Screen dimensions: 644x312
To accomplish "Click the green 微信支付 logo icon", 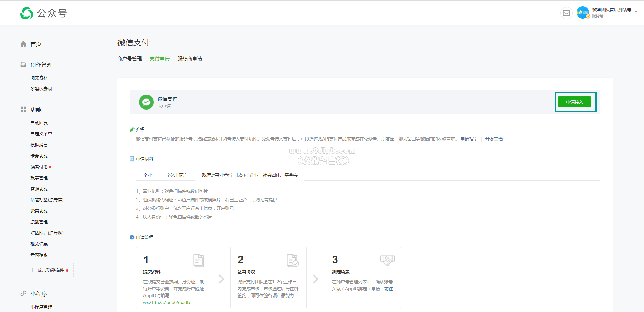I will 146,102.
